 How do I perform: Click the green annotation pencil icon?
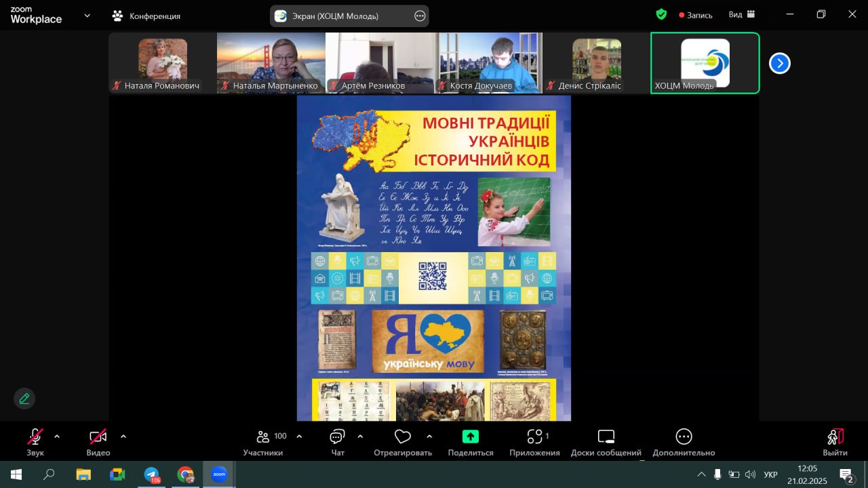click(24, 399)
